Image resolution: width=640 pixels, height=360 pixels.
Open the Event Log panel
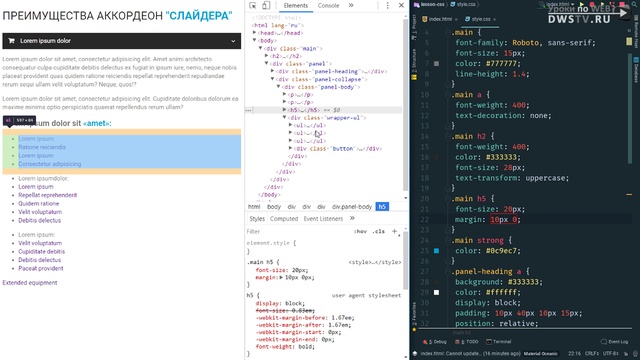click(x=615, y=342)
